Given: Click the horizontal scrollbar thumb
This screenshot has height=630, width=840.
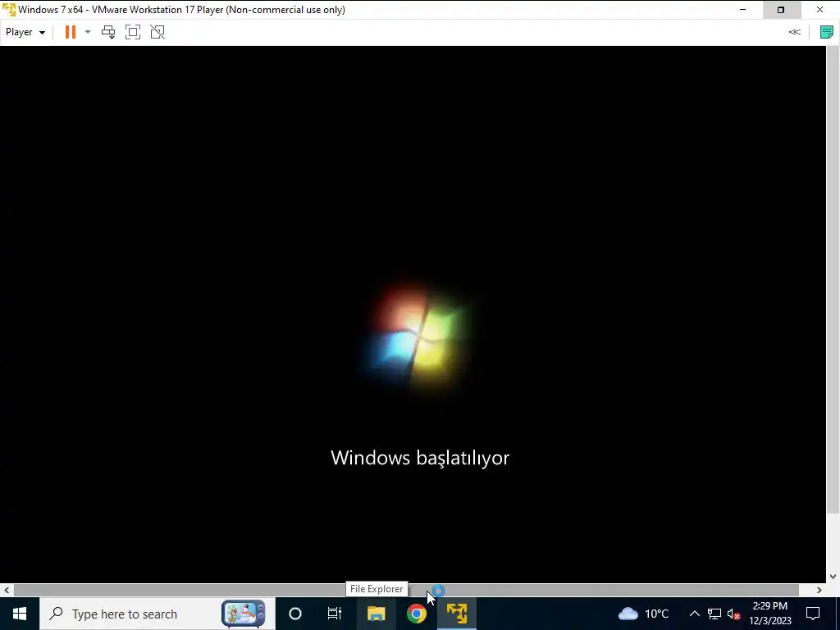Looking at the screenshot, I should click(x=406, y=590).
